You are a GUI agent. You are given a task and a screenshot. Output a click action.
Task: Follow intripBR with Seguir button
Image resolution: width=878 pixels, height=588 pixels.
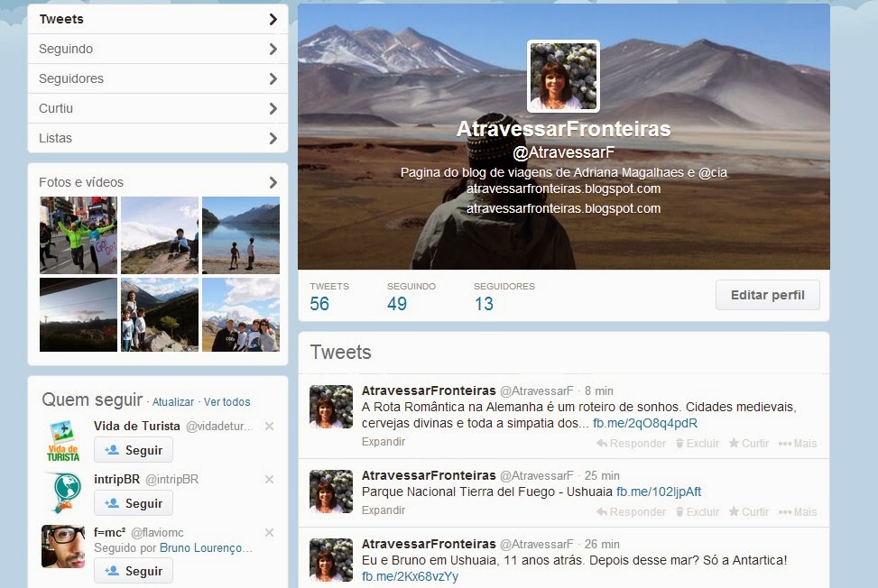pos(134,503)
